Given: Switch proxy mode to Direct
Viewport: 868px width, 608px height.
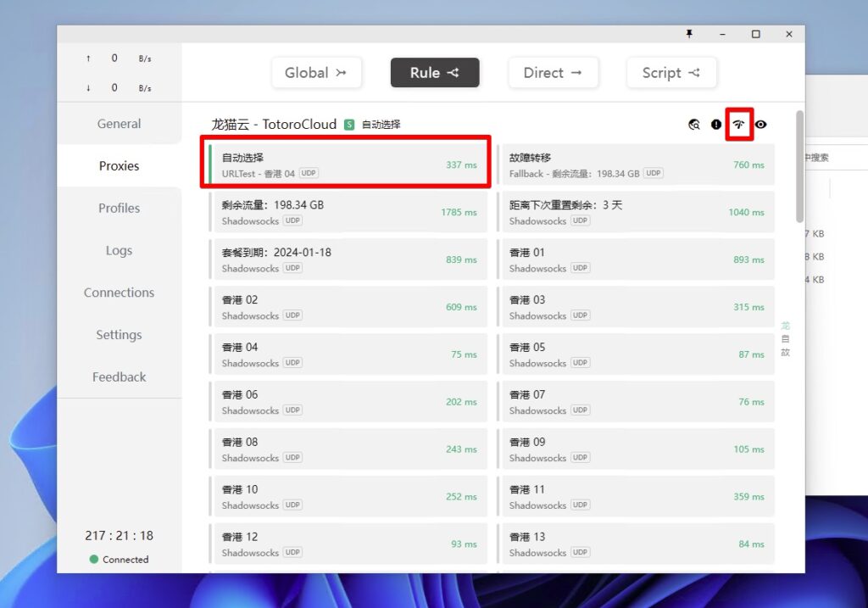Looking at the screenshot, I should click(553, 73).
